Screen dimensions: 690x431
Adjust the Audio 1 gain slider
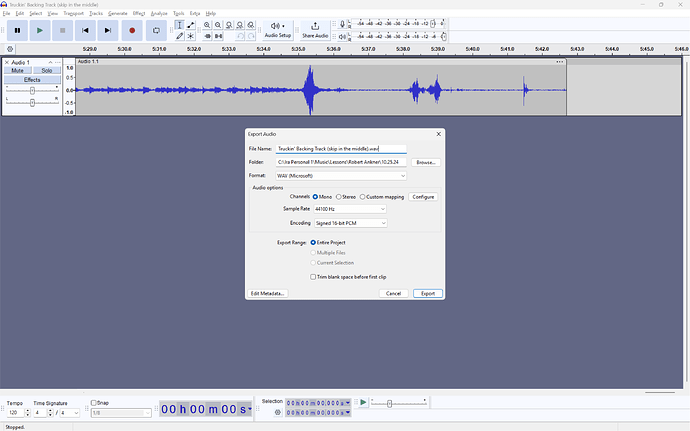[x=32, y=91]
